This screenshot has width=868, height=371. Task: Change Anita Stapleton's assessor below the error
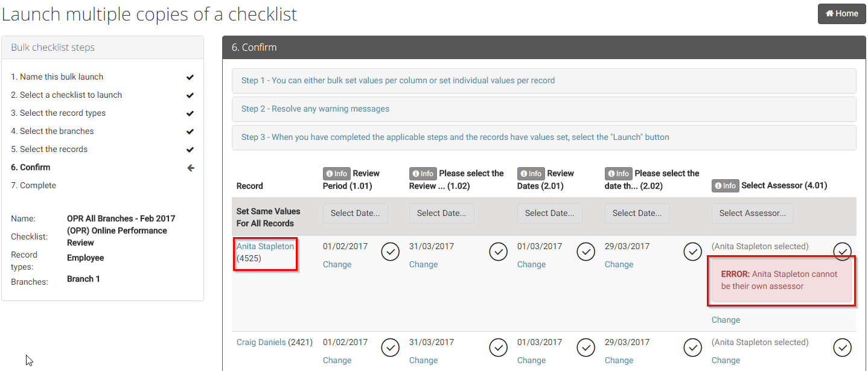[x=726, y=320]
